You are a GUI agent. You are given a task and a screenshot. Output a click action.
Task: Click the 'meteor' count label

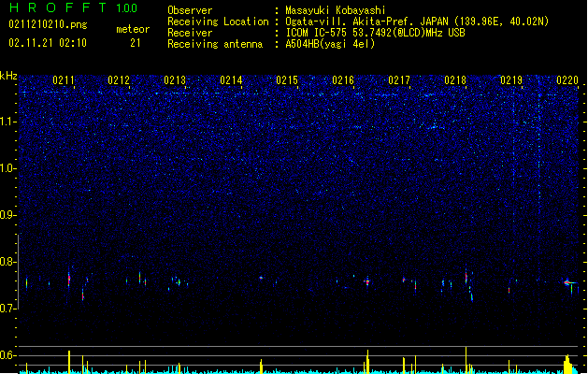pos(133,29)
